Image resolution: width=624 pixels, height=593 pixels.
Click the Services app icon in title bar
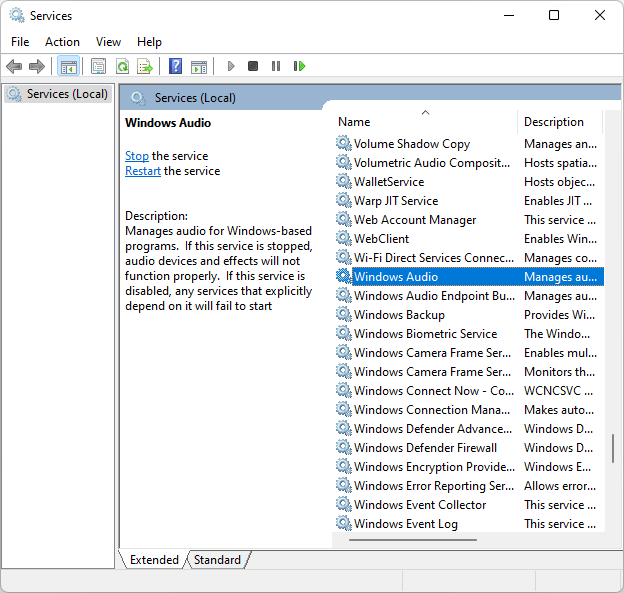[17, 16]
